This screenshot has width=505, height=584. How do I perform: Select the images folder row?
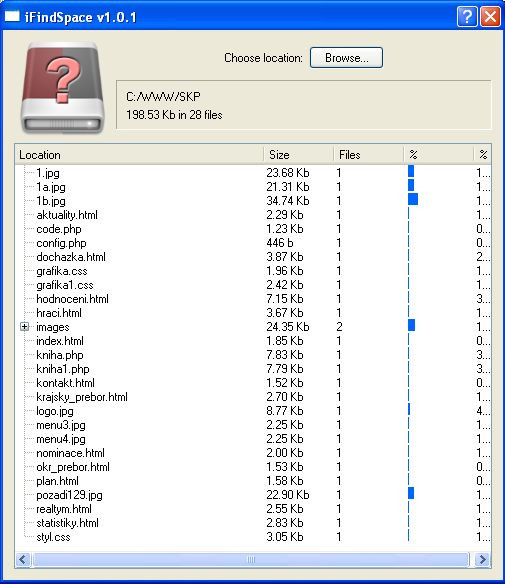tap(53, 327)
